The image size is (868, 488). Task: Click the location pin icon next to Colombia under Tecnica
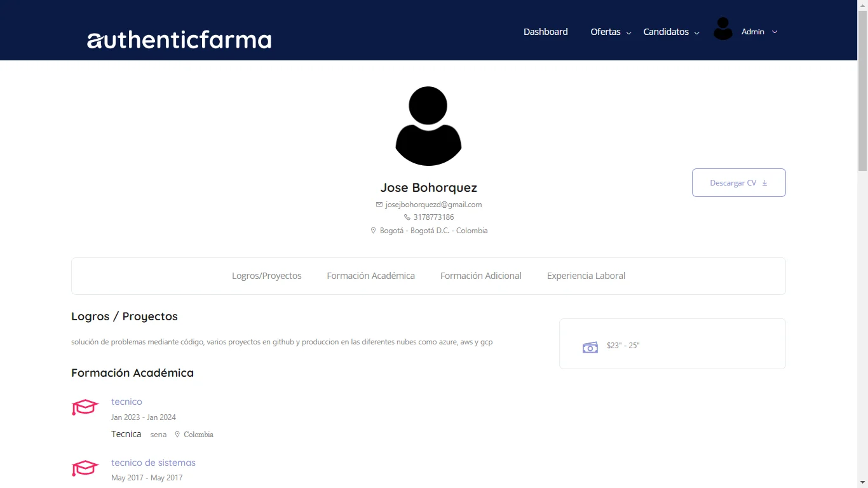[177, 434]
